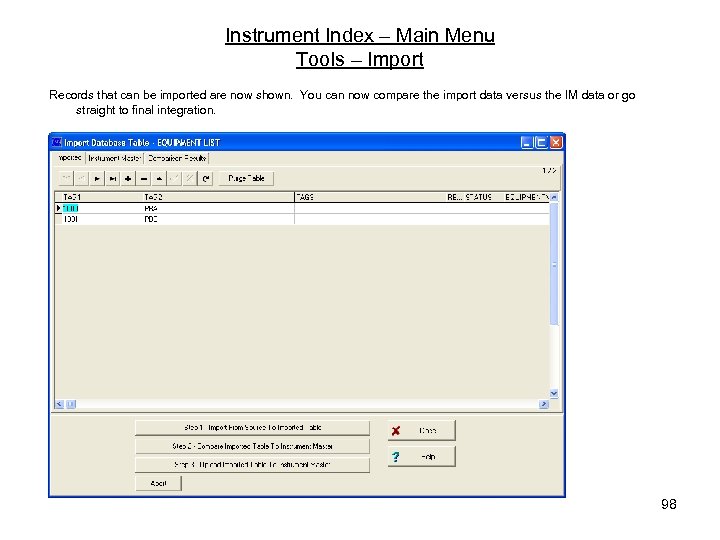Image resolution: width=720 pixels, height=540 pixels.
Task: Delete current record with minus button
Action: pyautogui.click(x=144, y=178)
